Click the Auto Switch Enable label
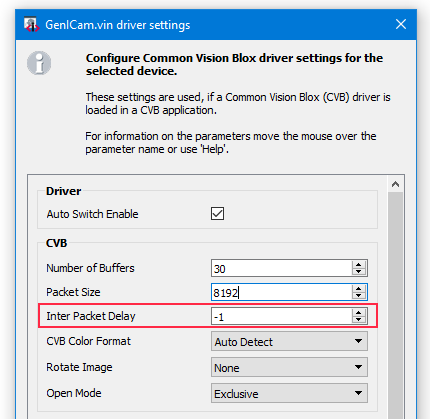This screenshot has width=430, height=419. 92,214
